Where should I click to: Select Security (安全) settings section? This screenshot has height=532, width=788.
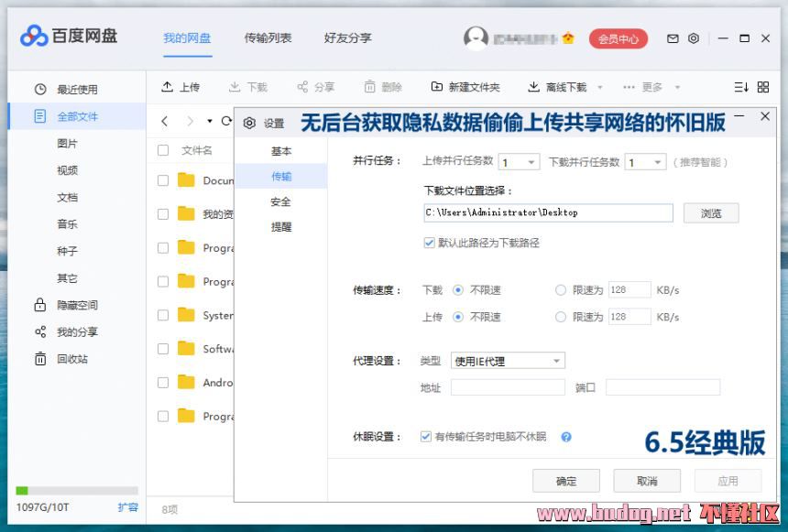[x=280, y=201]
